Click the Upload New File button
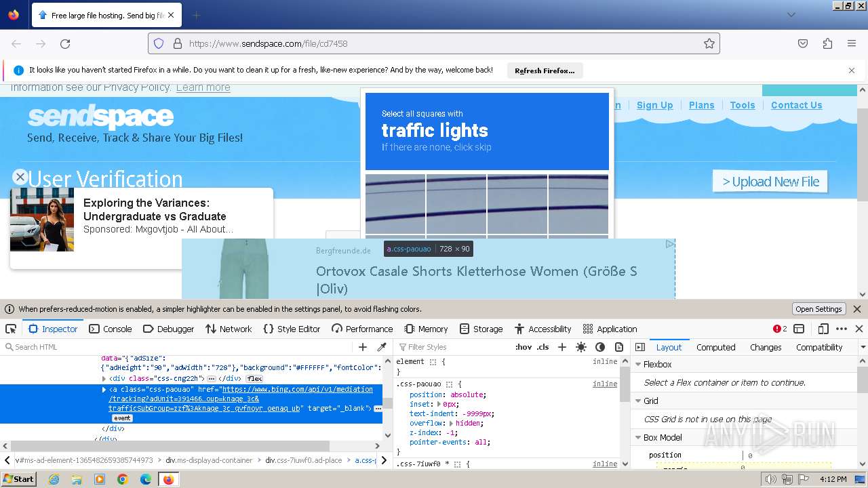The image size is (868, 488). click(770, 182)
